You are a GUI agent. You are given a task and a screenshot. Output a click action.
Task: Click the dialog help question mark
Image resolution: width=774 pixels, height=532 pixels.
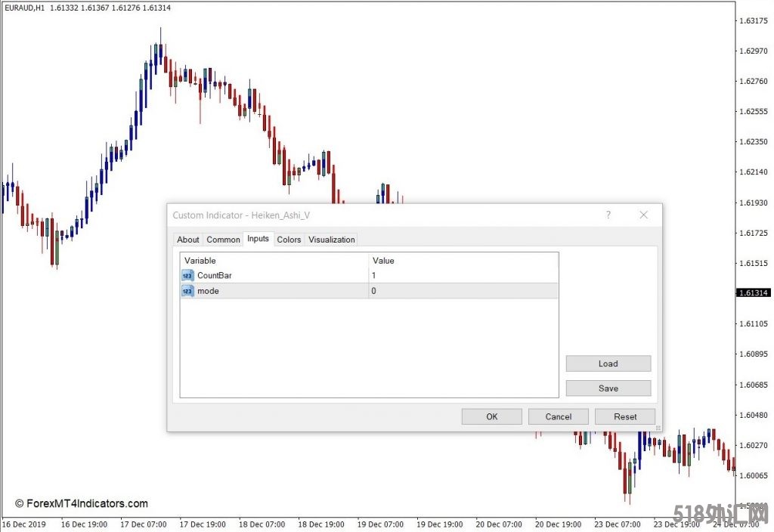(x=608, y=215)
